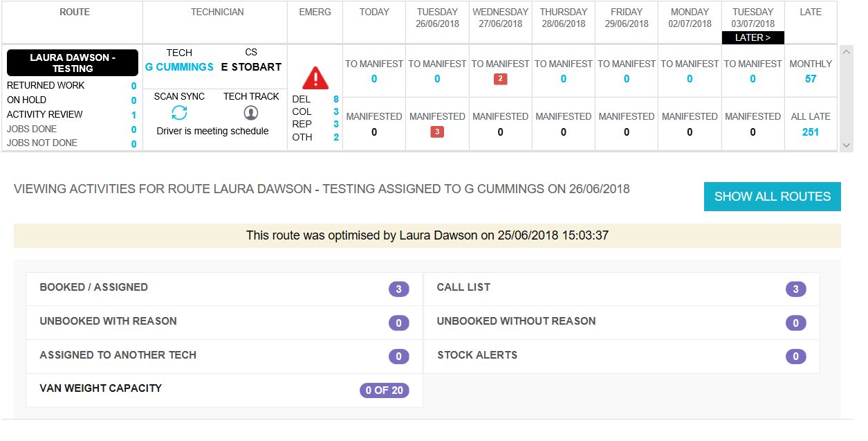The height and width of the screenshot is (441, 868).
Task: Click the scrollbar down arrow
Action: pyautogui.click(x=846, y=145)
